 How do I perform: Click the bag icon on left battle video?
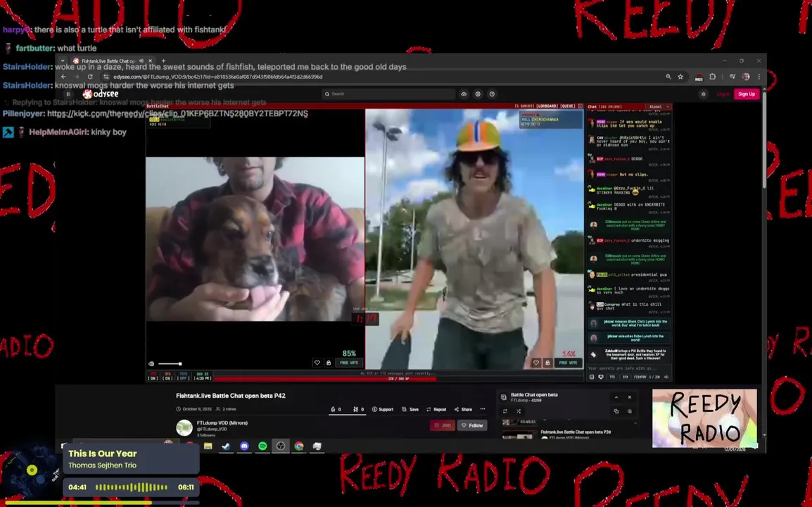point(329,363)
